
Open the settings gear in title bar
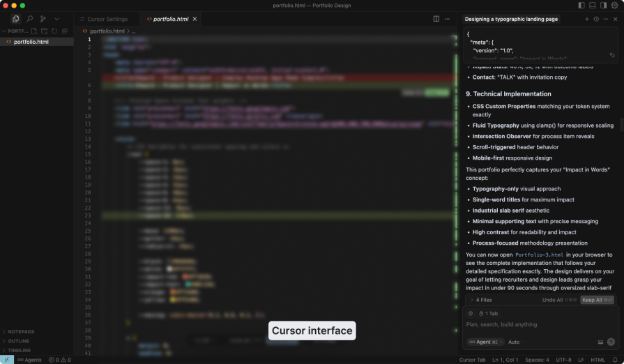click(x=614, y=5)
